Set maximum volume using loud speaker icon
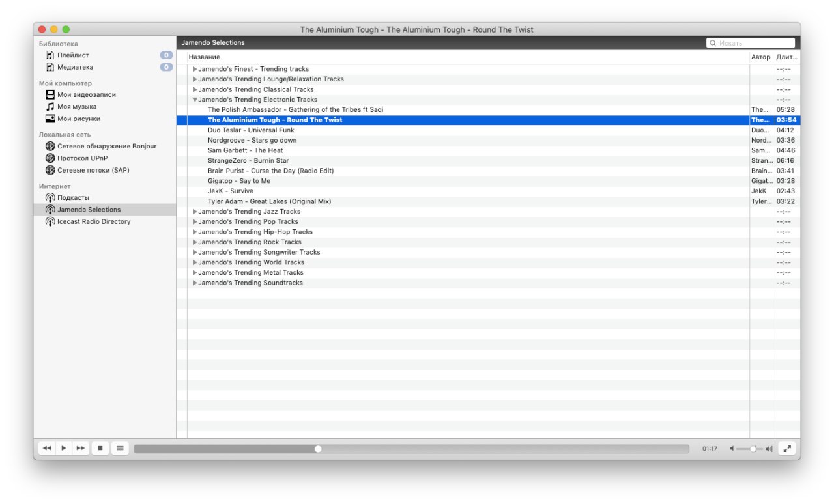Image resolution: width=834 pixels, height=504 pixels. (769, 449)
